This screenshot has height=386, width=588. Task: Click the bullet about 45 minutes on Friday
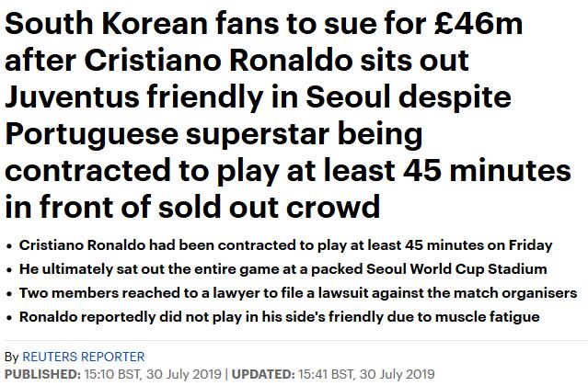286,245
